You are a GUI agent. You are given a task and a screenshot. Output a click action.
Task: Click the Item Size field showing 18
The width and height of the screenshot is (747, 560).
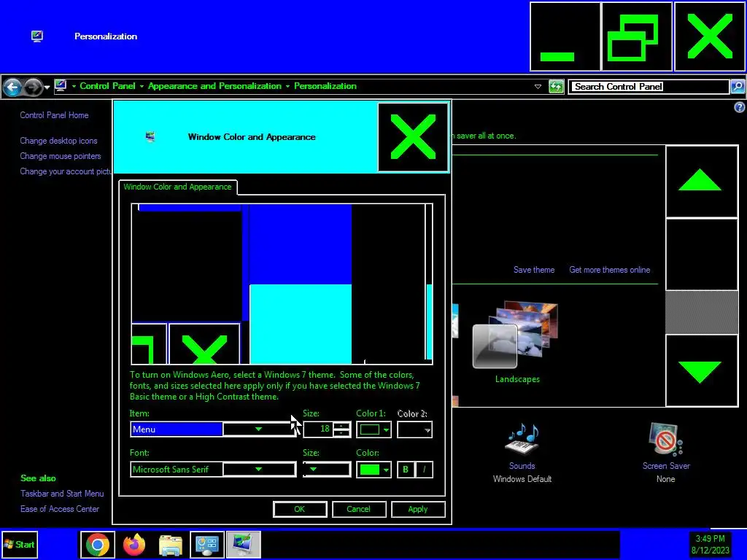[x=319, y=429]
